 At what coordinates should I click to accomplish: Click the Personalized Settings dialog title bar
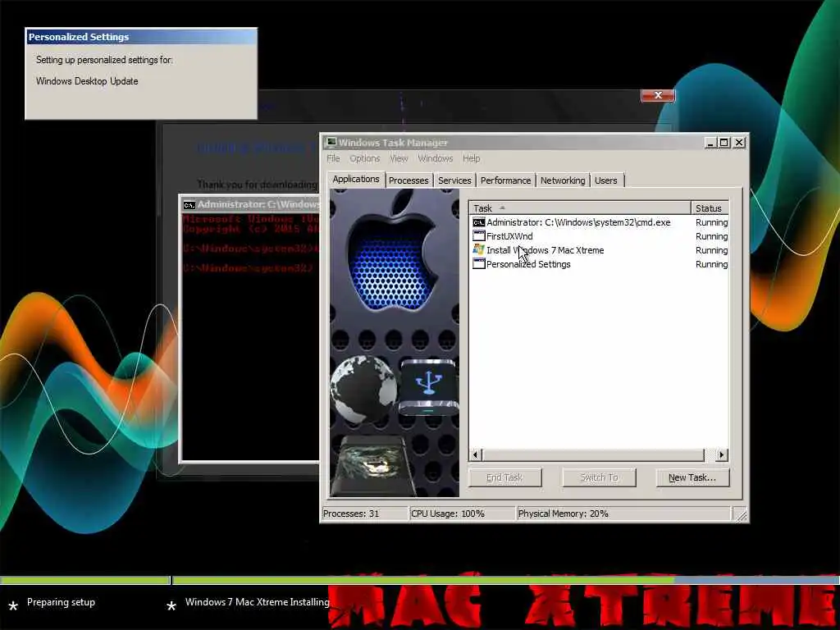point(141,37)
